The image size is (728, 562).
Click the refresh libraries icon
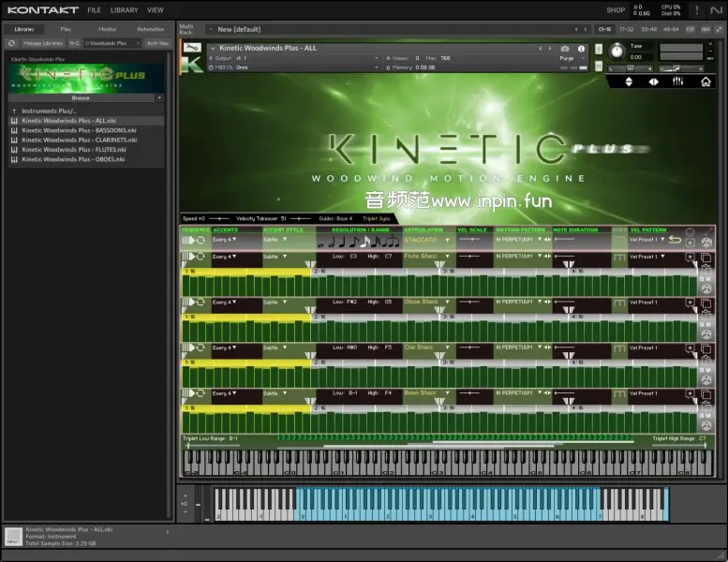point(11,43)
